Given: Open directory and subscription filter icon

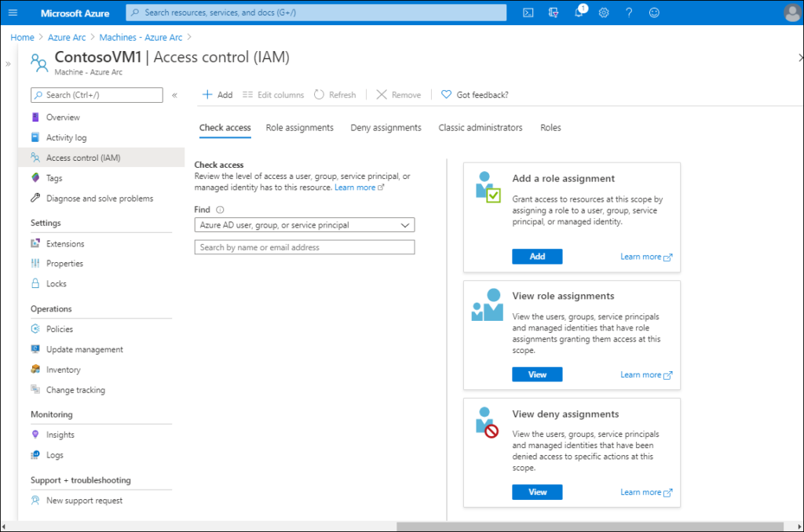Looking at the screenshot, I should click(x=554, y=13).
